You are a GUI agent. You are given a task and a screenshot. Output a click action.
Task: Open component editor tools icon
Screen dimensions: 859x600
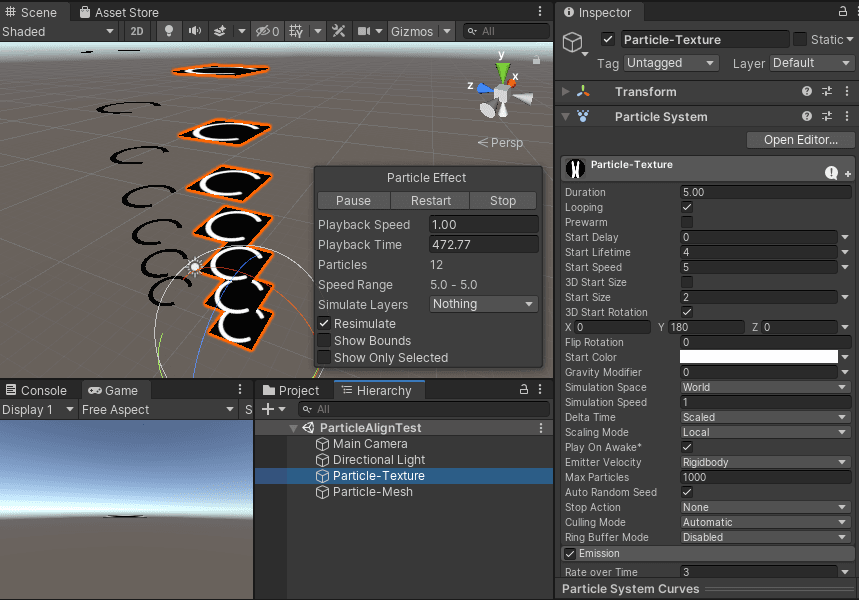coord(339,31)
